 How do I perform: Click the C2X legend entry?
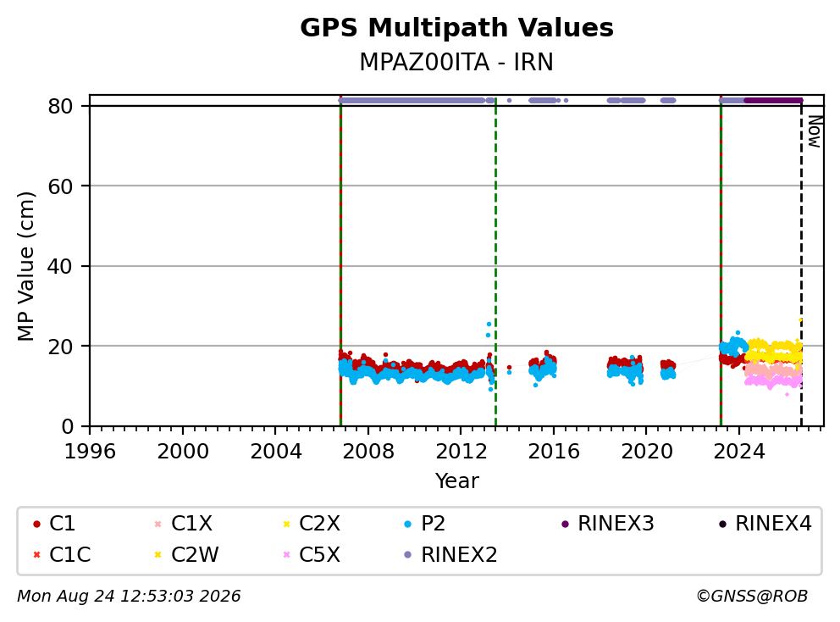pyautogui.click(x=311, y=524)
